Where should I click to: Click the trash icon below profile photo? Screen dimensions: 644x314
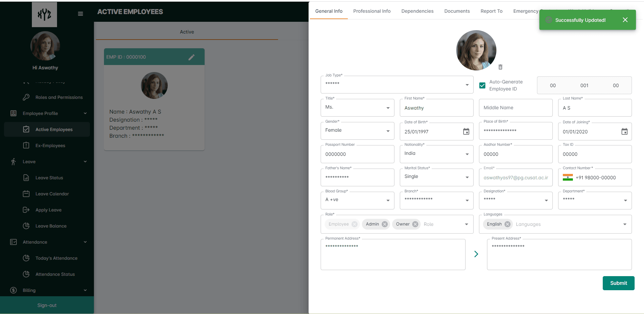pos(500,67)
